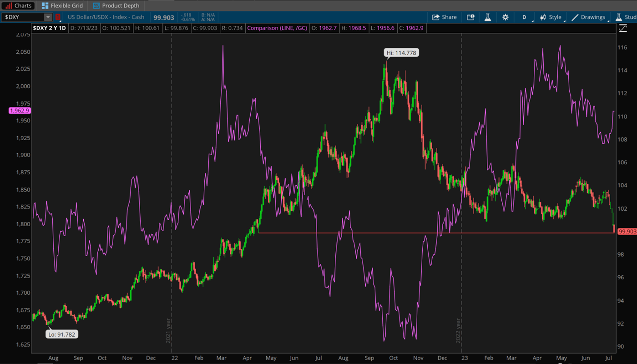Click the red 99.903 last price tag

click(x=627, y=232)
